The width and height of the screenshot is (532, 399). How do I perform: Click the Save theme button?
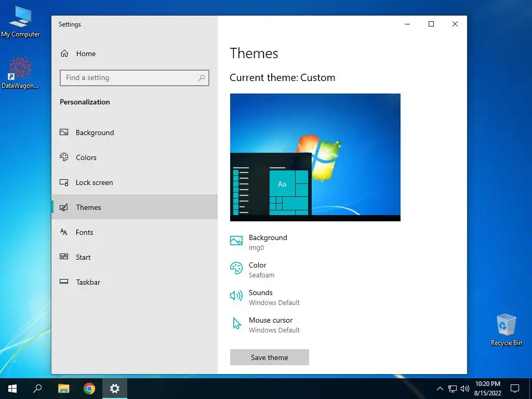click(270, 357)
